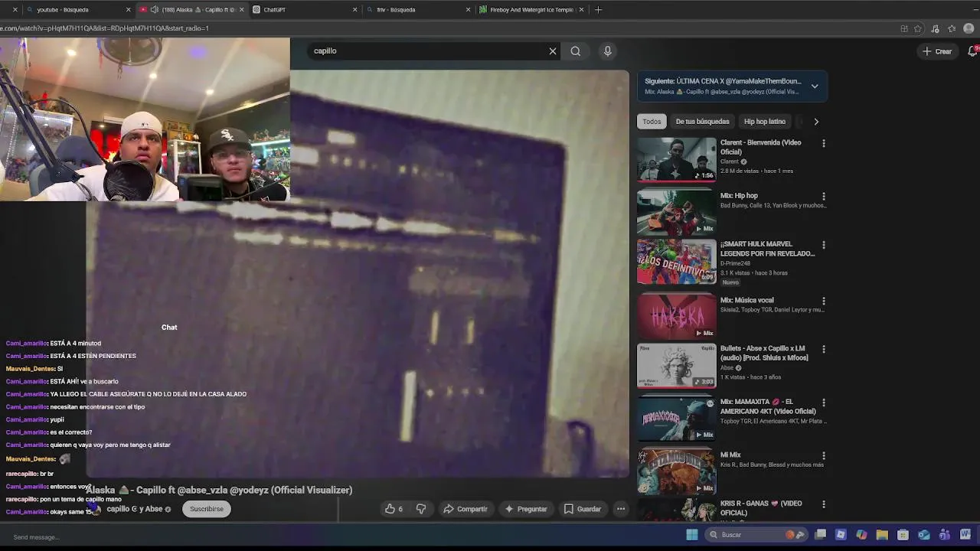Open Microsoft Store from the taskbar

[x=903, y=535]
